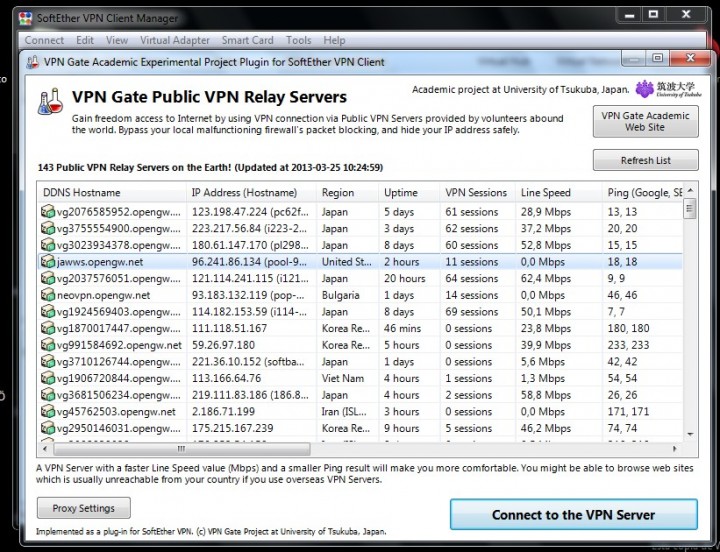The height and width of the screenshot is (552, 720).
Task: Select the 69 sessions cell
Action: (472, 311)
